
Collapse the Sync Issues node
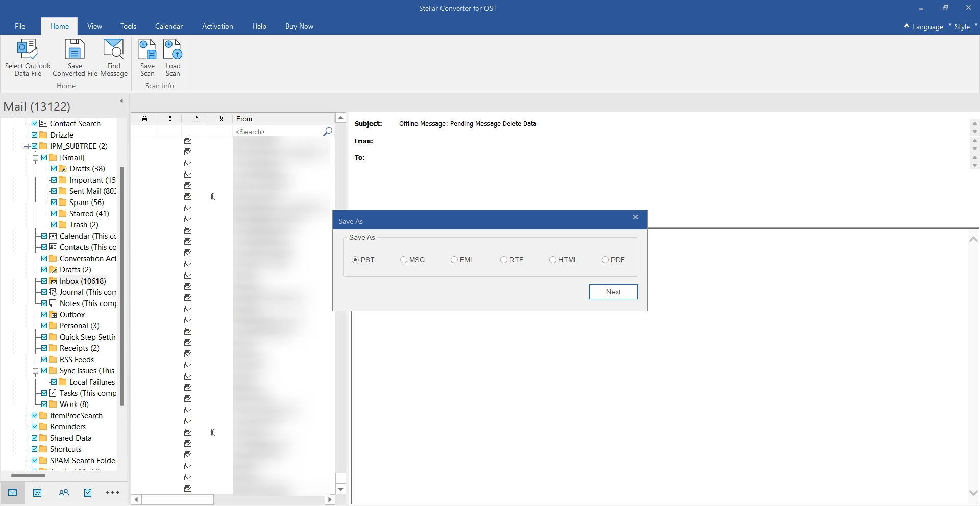pyautogui.click(x=36, y=371)
